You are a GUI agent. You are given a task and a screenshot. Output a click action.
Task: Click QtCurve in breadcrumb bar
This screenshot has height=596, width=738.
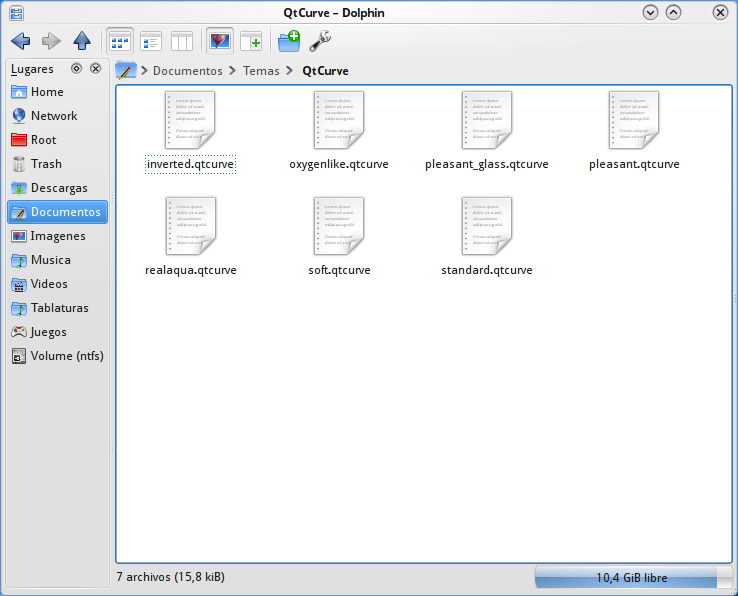(x=325, y=71)
